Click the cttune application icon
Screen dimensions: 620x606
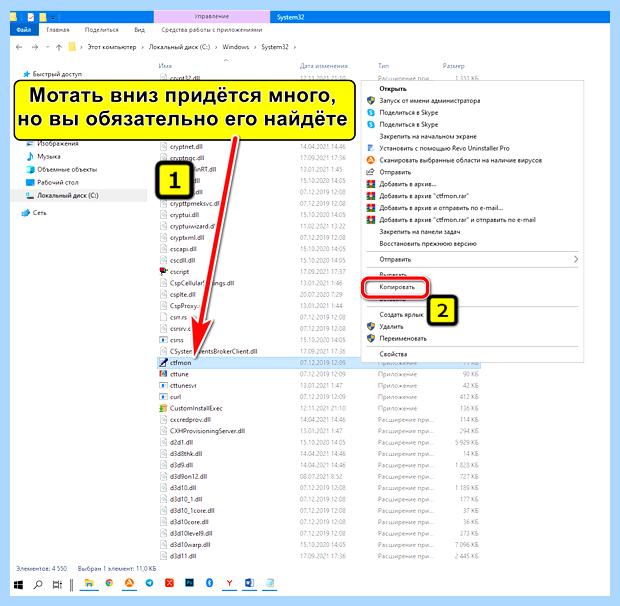[x=163, y=374]
